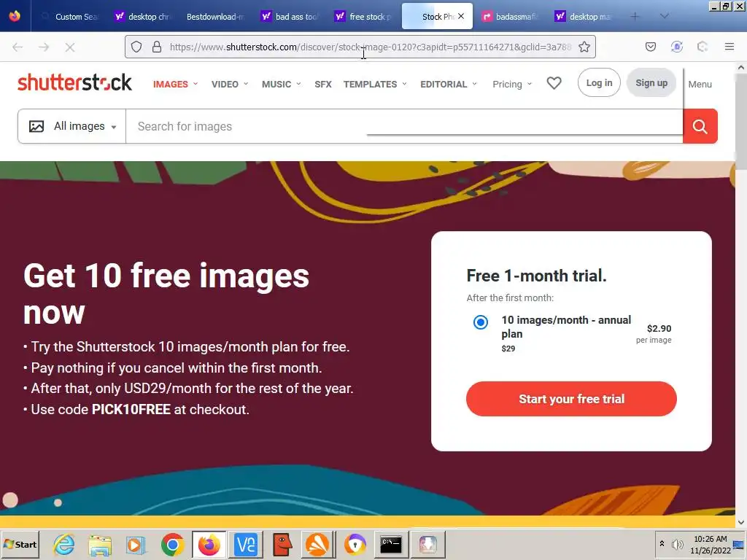747x560 pixels.
Task: Launch Internet Explorer from the taskbar
Action: click(64, 544)
